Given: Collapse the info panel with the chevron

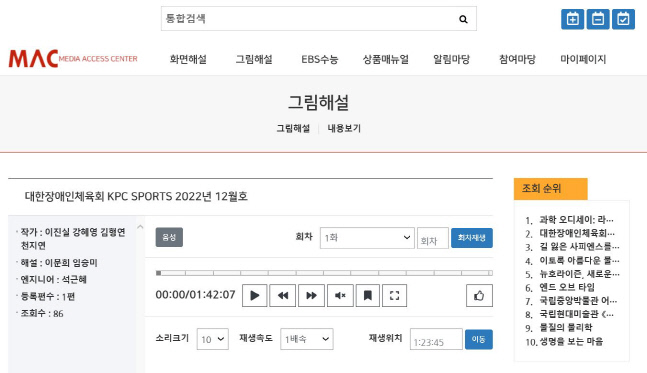Looking at the screenshot, I should [140, 227].
